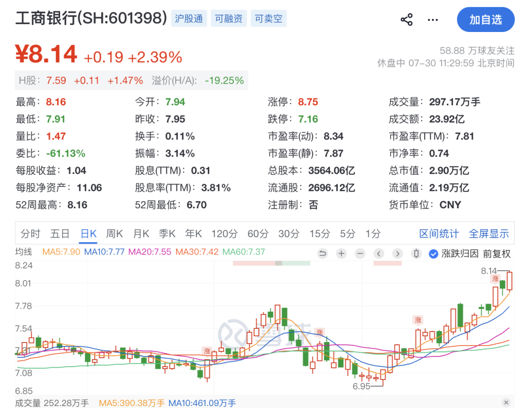Click the 跌停 value 7.16

(x=308, y=119)
